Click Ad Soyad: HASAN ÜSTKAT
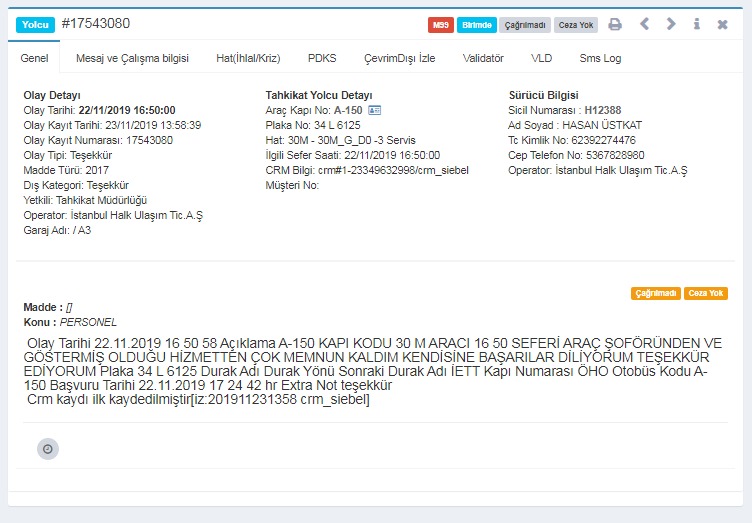Viewport: 752px width, 523px height. (575, 125)
